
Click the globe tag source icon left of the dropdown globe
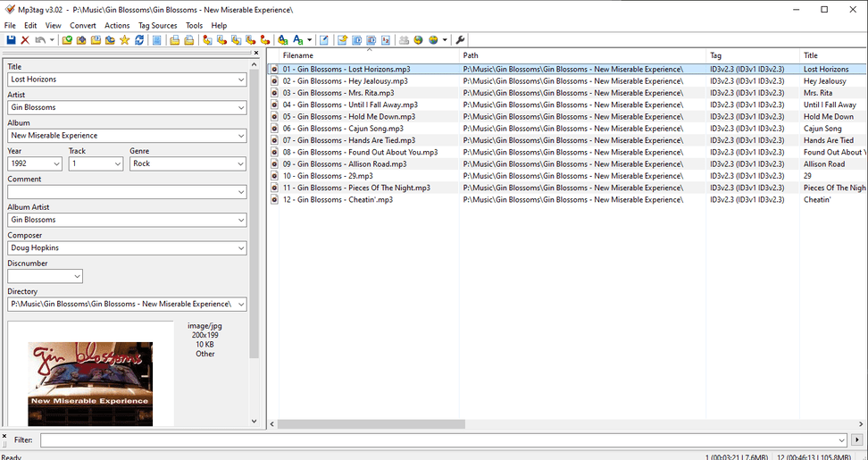coord(419,40)
